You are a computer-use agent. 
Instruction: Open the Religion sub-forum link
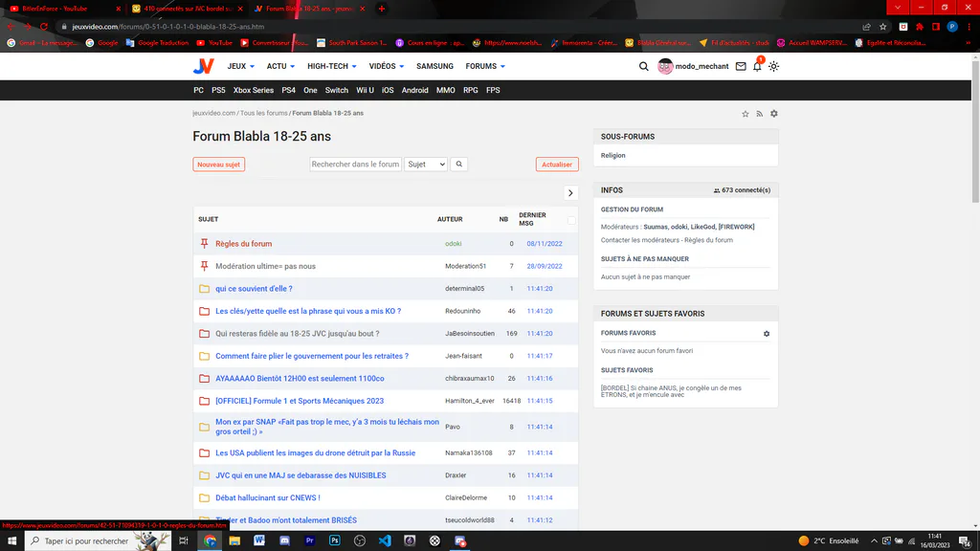[613, 156]
